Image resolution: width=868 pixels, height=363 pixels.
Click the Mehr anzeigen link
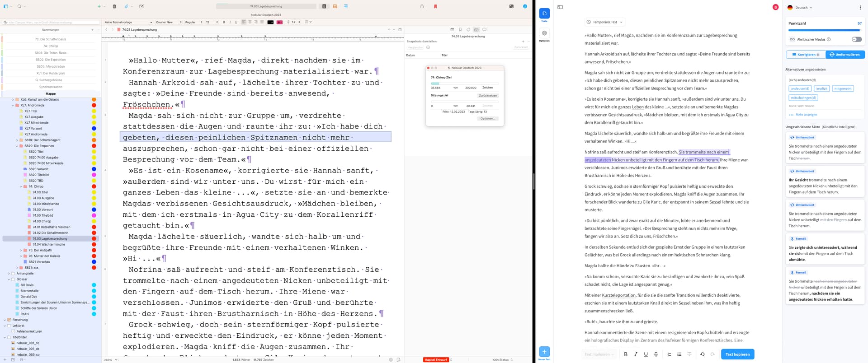click(806, 115)
